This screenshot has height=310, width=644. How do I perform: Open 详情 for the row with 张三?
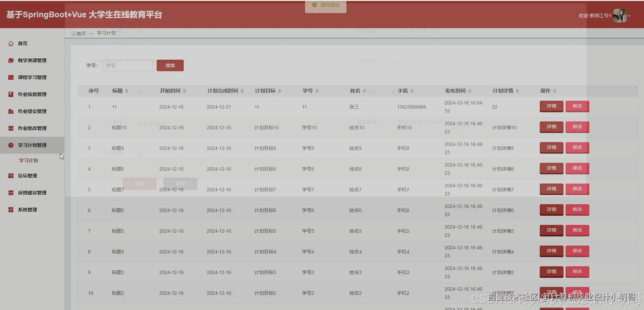pos(552,106)
